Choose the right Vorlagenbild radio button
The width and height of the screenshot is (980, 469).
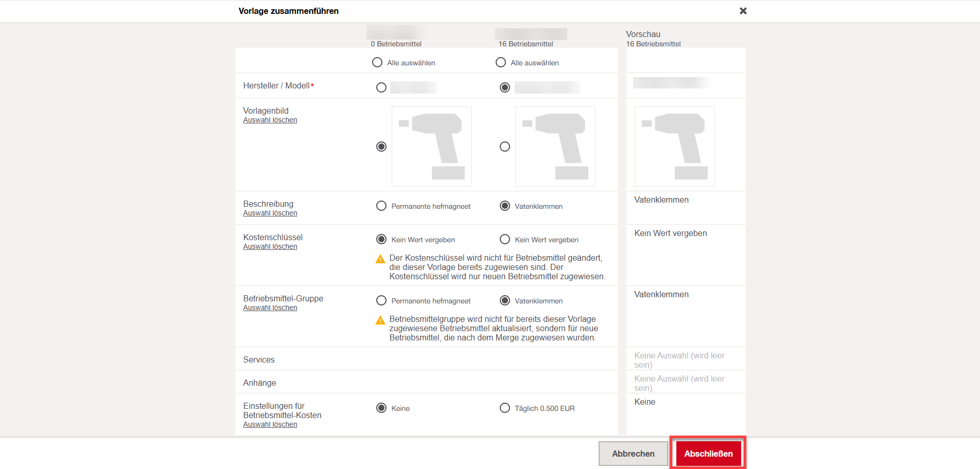point(505,147)
